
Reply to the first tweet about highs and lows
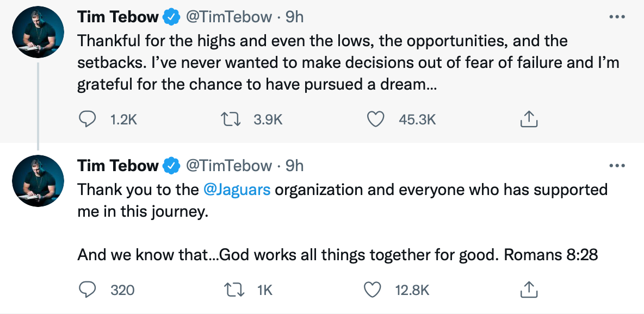[x=88, y=120]
